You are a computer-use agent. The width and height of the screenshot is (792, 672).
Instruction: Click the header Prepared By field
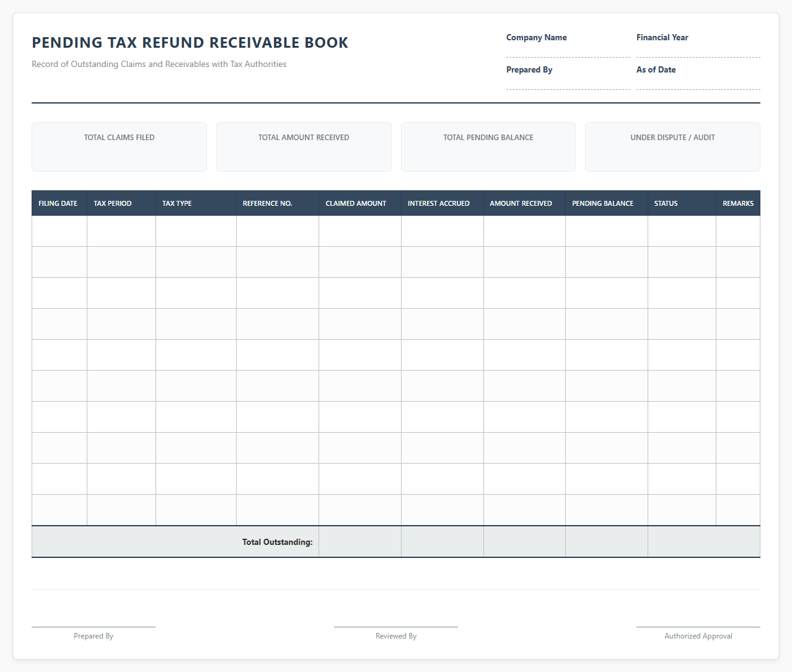click(x=568, y=83)
